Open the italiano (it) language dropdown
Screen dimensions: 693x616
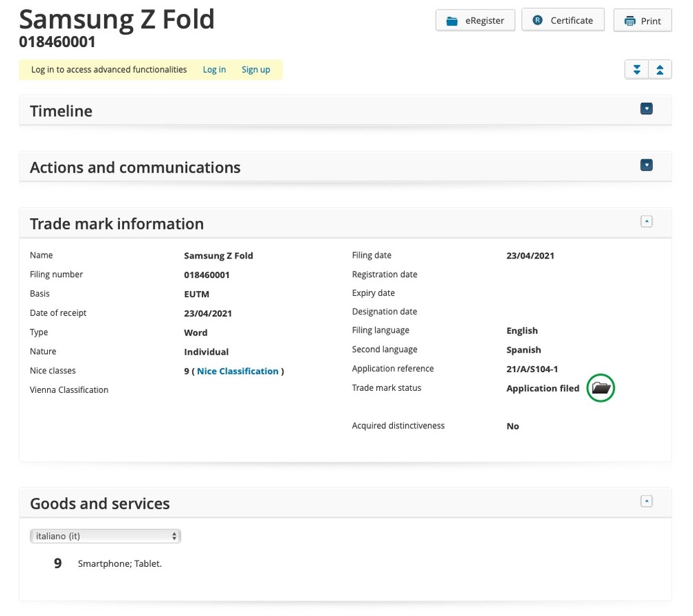pyautogui.click(x=105, y=536)
